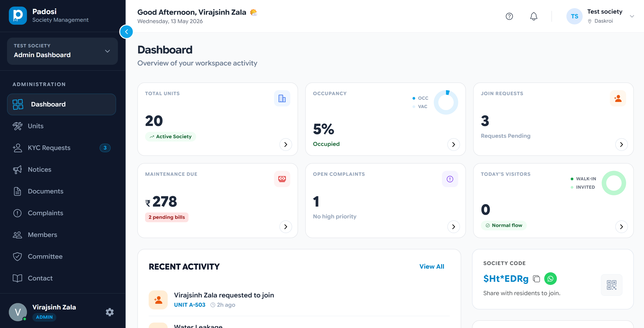Screen dimensions: 644x328
Task: Click the KYC Requests count badge 3
Action: pyautogui.click(x=105, y=148)
